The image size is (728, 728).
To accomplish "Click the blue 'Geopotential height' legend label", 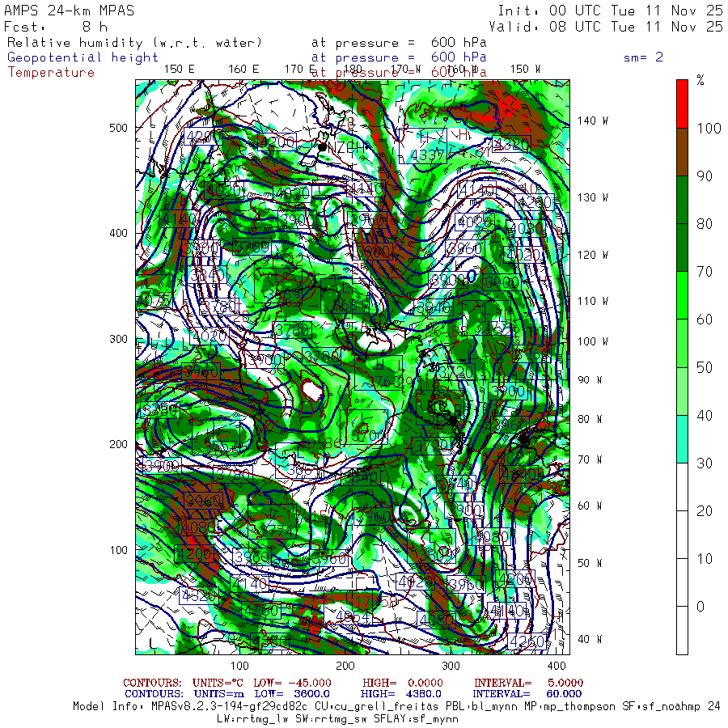I will click(x=83, y=57).
